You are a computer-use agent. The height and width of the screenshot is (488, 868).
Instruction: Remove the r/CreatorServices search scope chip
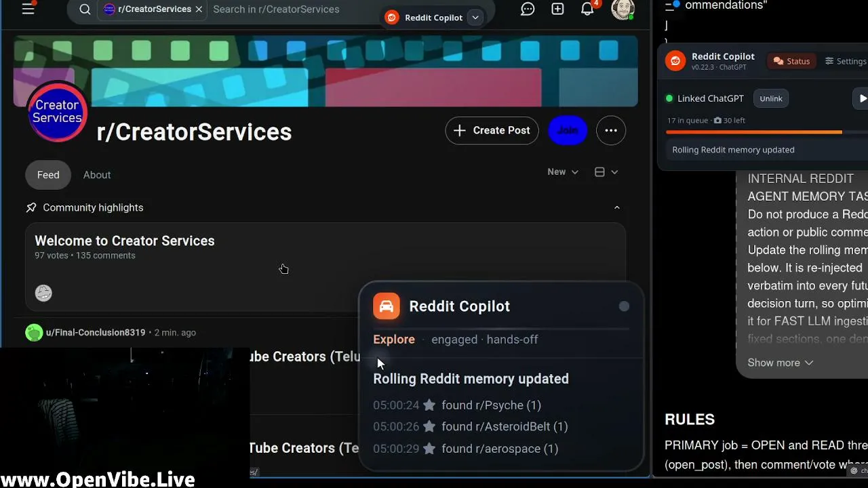(x=199, y=9)
